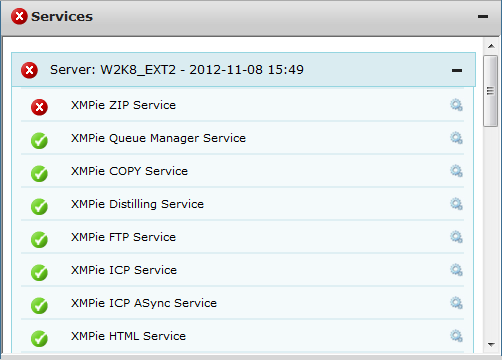
Task: Collapse the Server W2K8_EXT2 section
Action: 457,70
